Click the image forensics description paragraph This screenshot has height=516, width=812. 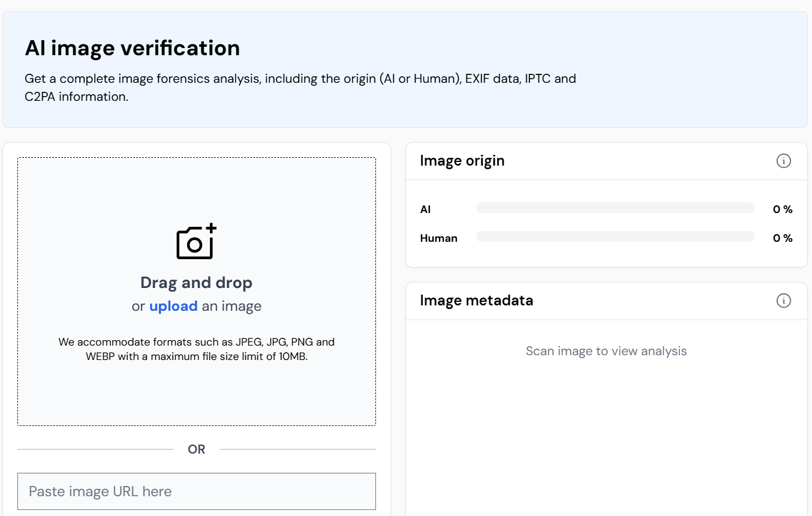300,88
